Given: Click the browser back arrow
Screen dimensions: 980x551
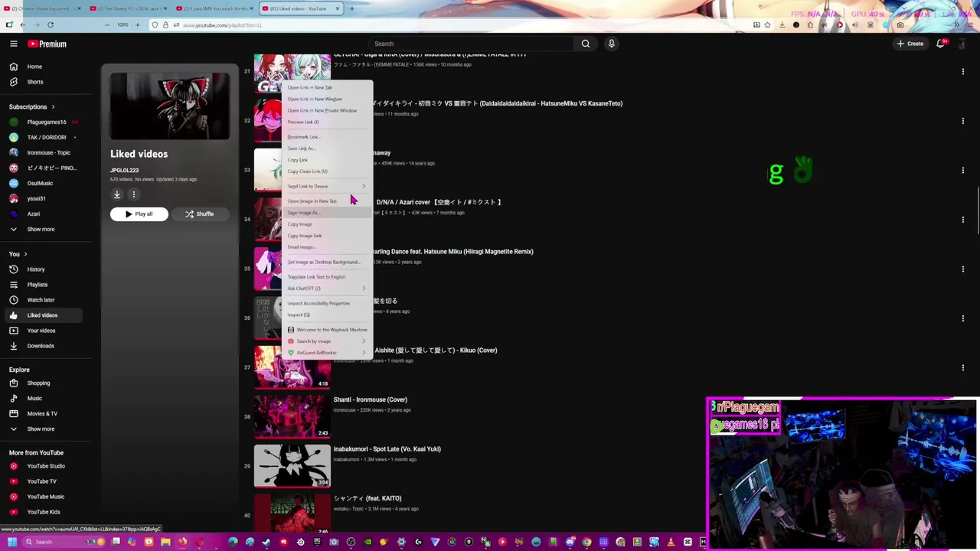Looking at the screenshot, I should [23, 24].
